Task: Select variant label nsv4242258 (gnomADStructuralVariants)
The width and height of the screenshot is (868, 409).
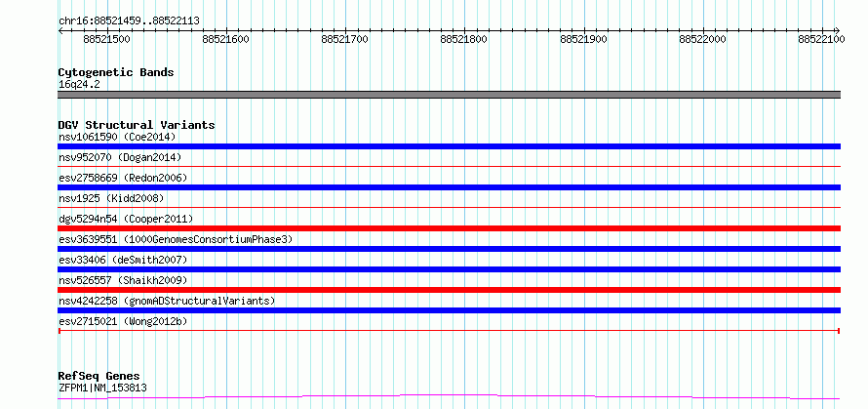Action: [167, 301]
